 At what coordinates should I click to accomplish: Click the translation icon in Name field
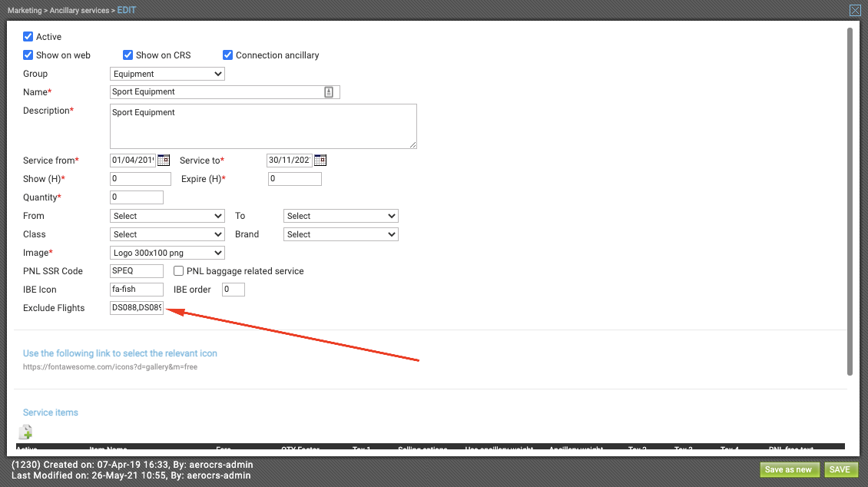pyautogui.click(x=329, y=92)
